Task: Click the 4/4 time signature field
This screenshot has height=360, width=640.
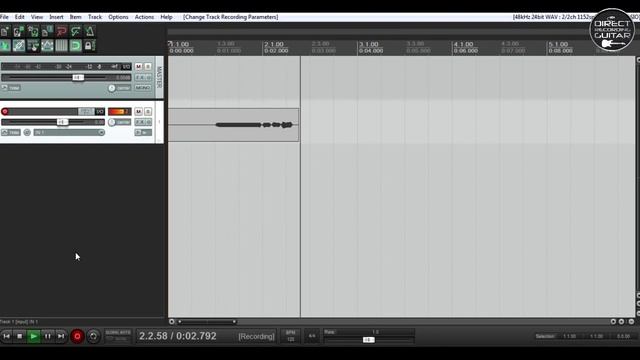Action: [x=312, y=336]
